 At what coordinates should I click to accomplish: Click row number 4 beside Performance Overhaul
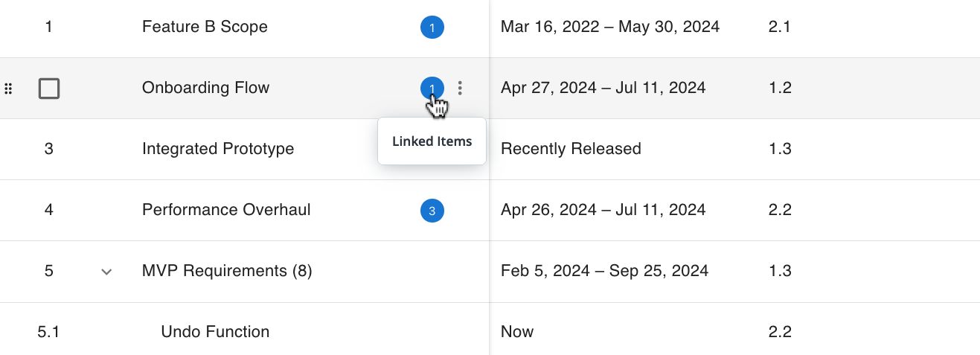pyautogui.click(x=48, y=211)
